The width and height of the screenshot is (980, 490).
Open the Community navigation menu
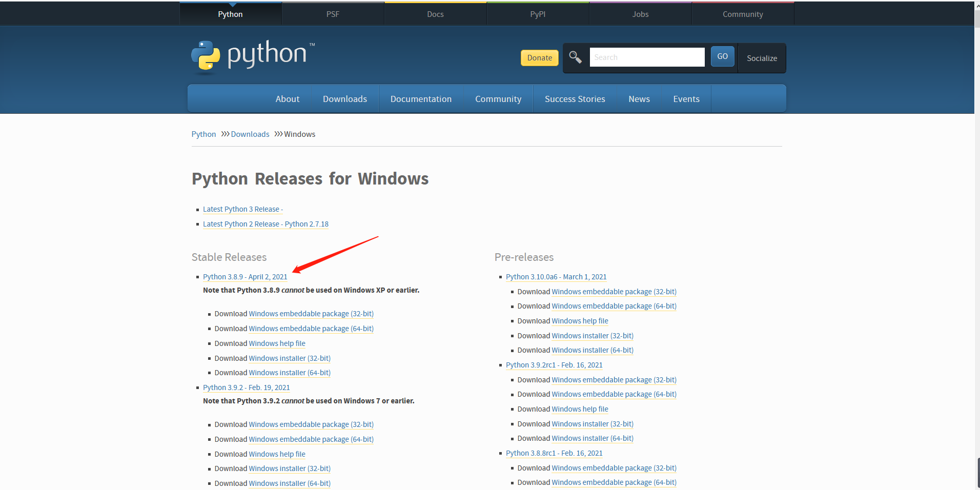(498, 99)
